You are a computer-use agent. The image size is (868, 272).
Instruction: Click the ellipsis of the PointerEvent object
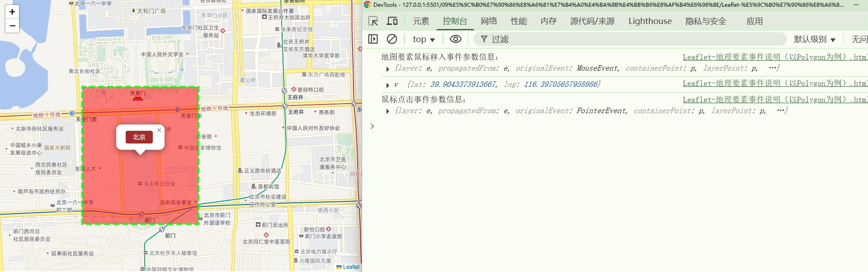coord(781,111)
